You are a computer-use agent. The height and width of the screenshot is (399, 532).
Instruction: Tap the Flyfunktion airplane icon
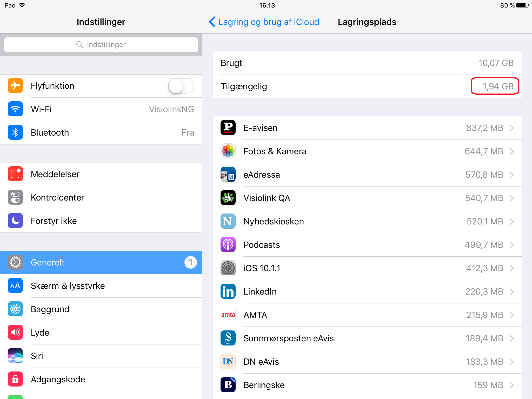point(15,86)
